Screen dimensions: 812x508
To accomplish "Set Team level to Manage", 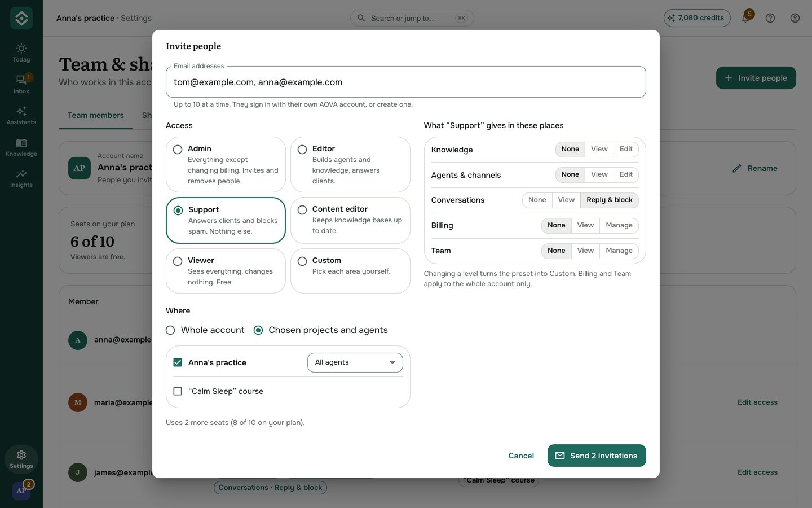I will 619,251.
